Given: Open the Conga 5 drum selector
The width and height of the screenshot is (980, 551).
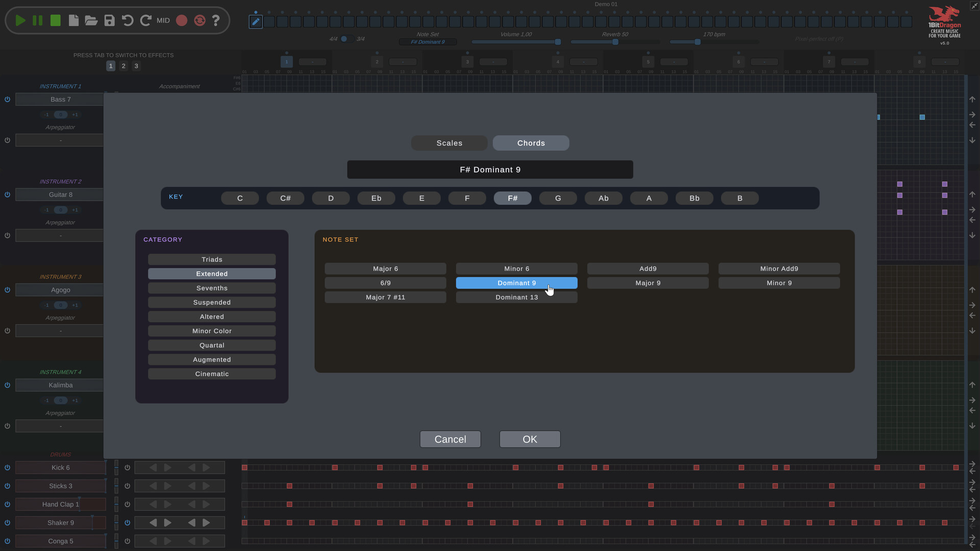Looking at the screenshot, I should click(x=60, y=541).
